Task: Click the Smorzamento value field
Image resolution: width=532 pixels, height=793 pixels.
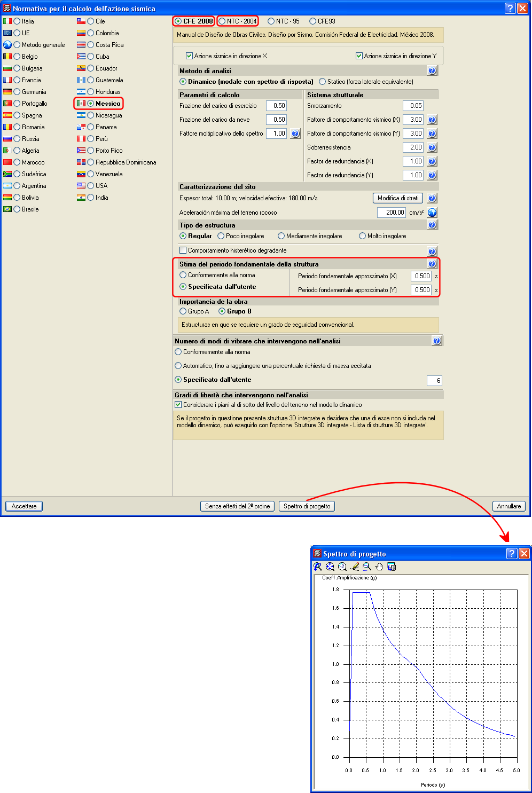Action: click(x=413, y=106)
